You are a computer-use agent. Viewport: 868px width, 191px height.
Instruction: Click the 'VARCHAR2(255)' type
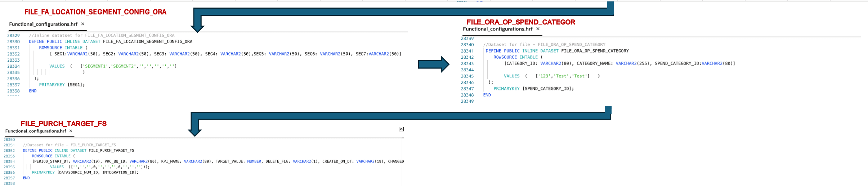632,63
